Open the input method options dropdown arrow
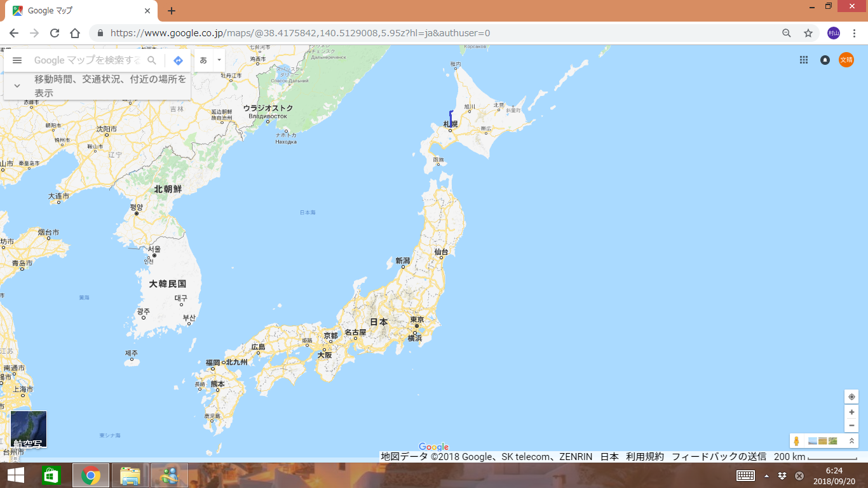 (x=219, y=60)
